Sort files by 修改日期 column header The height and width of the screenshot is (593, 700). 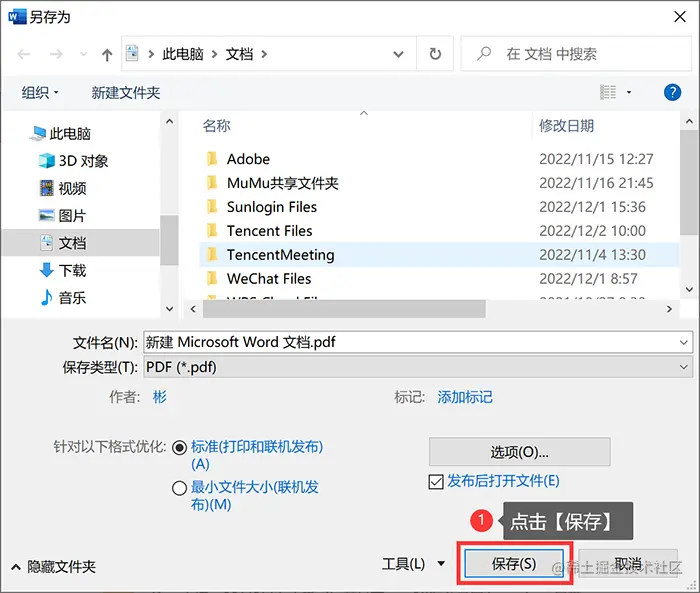[x=567, y=125]
